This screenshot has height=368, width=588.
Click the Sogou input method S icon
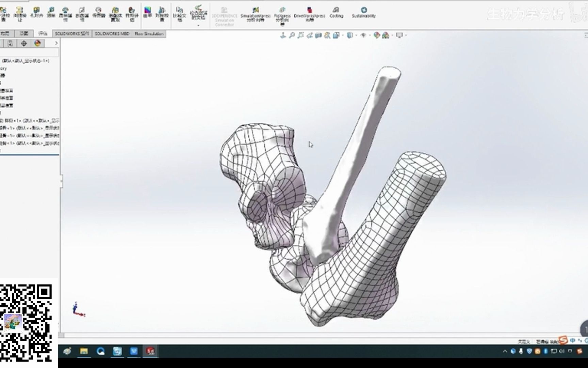tap(563, 340)
